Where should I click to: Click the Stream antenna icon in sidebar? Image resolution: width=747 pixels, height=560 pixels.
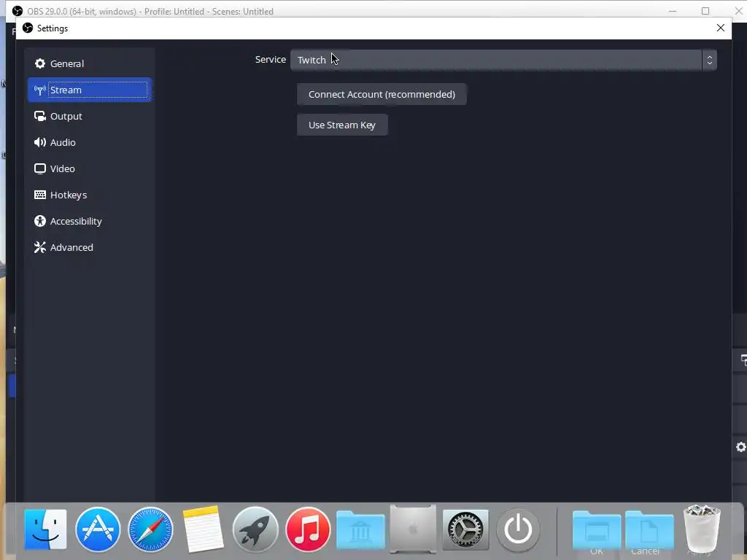[40, 90]
